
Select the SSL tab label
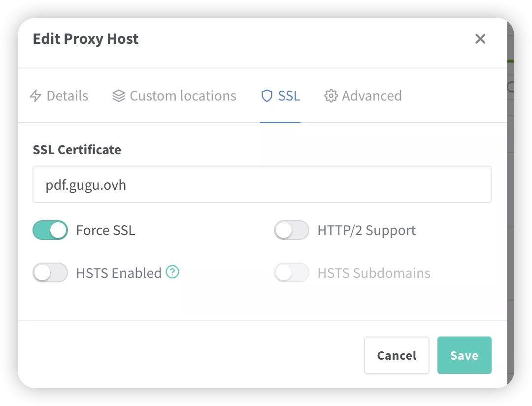tap(289, 96)
